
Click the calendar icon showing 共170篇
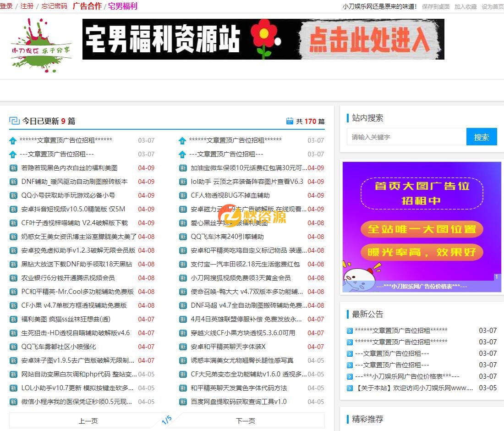pyautogui.click(x=290, y=121)
